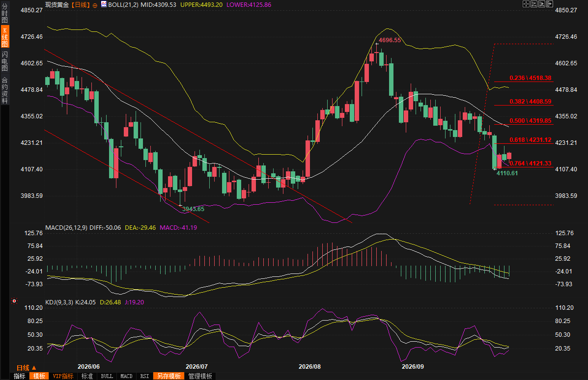The height and width of the screenshot is (380, 588).
Task: Open the 合约资料 sidebar tab
Action: click(5, 90)
